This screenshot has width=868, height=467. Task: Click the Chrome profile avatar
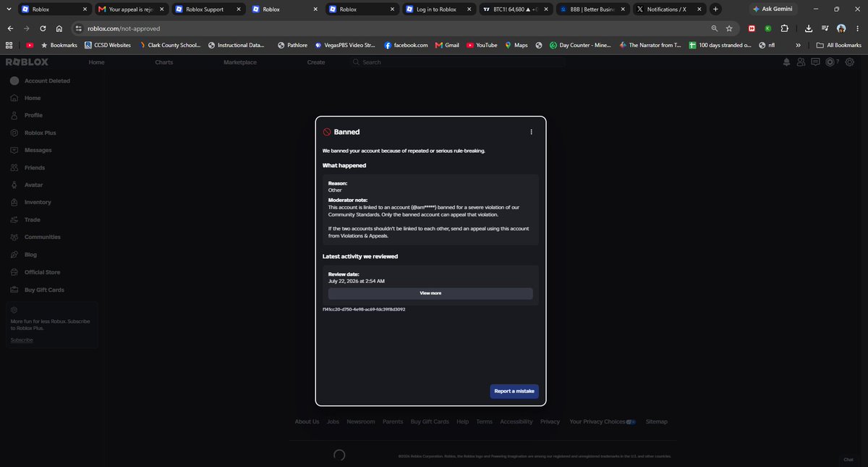pyautogui.click(x=841, y=28)
